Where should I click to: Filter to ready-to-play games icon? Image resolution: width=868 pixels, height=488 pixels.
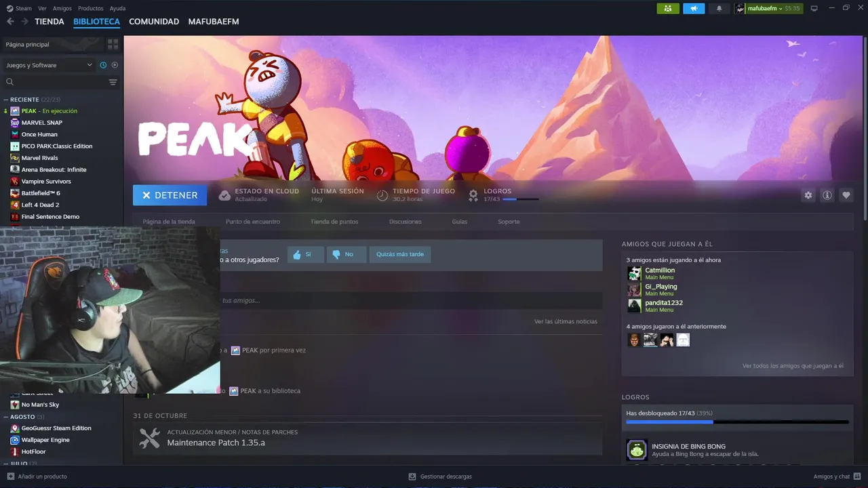(x=115, y=65)
